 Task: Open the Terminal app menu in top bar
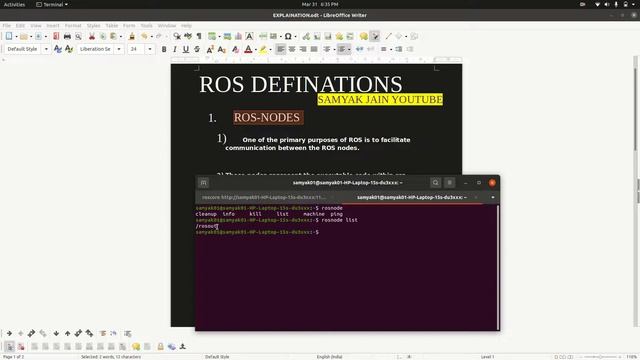click(x=52, y=4)
